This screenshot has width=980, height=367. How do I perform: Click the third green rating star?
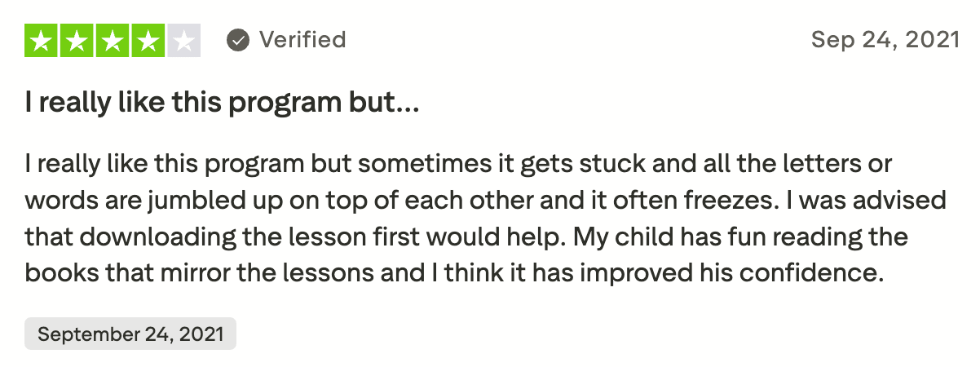113,40
